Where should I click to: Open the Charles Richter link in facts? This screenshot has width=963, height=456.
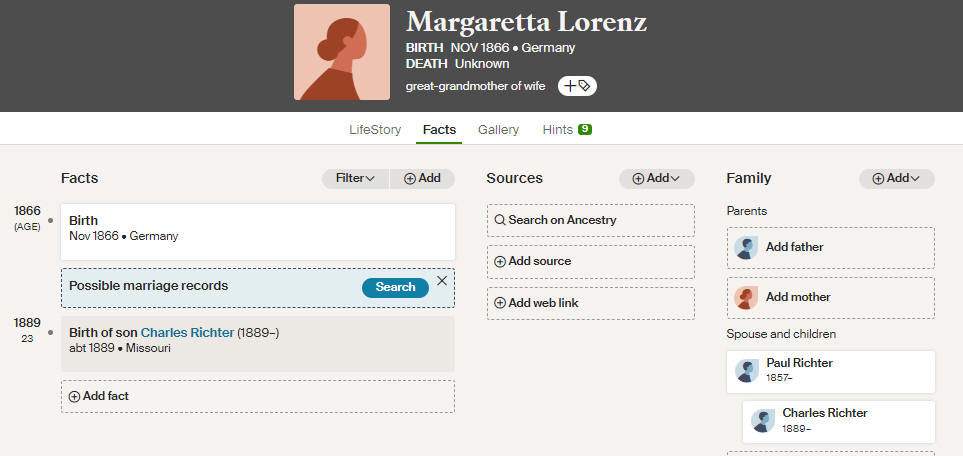187,332
